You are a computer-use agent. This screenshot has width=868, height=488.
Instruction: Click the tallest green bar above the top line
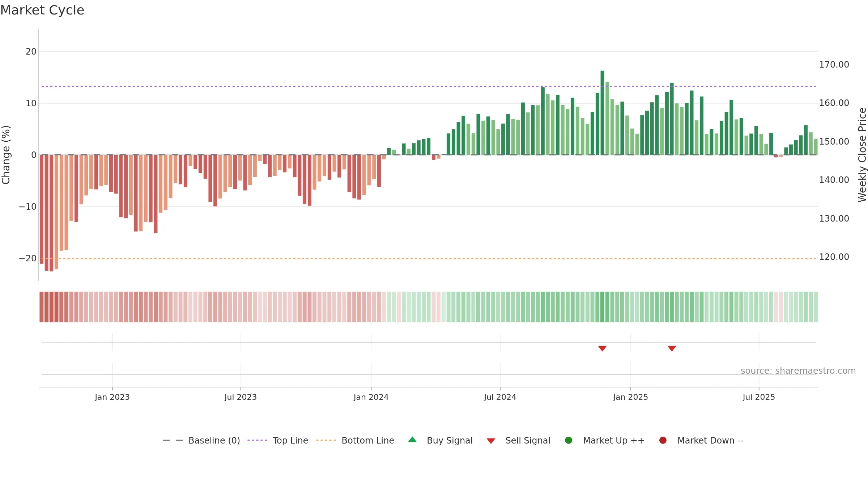(x=602, y=113)
